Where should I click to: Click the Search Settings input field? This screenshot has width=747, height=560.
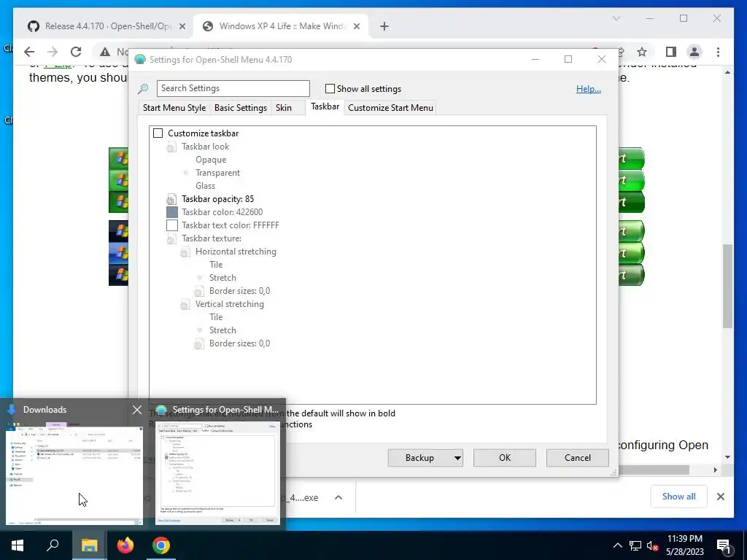click(233, 88)
